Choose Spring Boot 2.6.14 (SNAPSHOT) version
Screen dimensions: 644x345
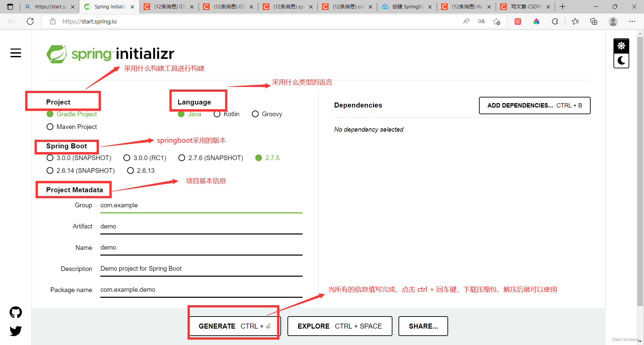[x=50, y=170]
